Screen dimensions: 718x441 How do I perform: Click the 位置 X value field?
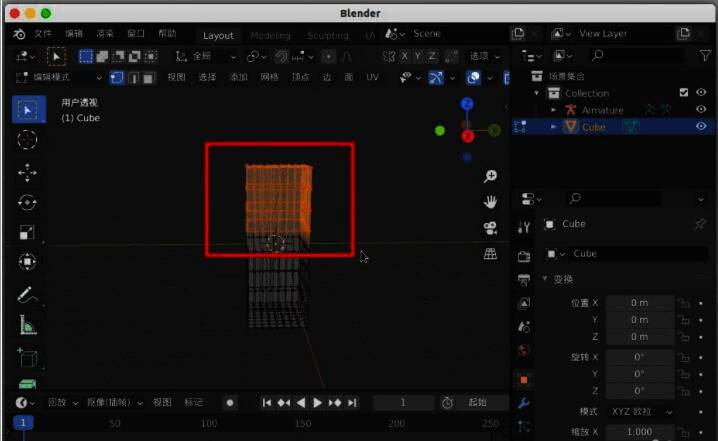pos(639,303)
